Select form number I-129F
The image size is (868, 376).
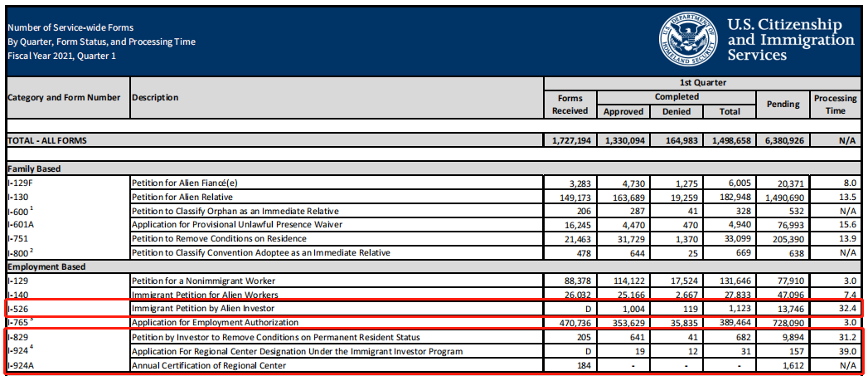21,183
